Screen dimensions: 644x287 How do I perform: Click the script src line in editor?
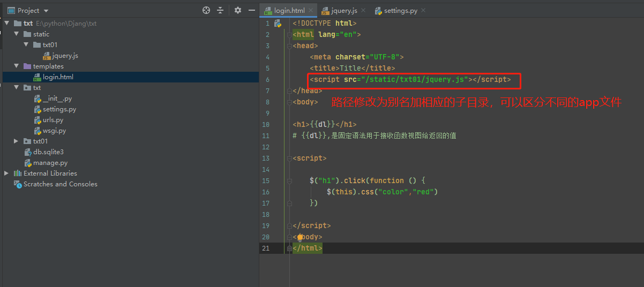pos(410,80)
